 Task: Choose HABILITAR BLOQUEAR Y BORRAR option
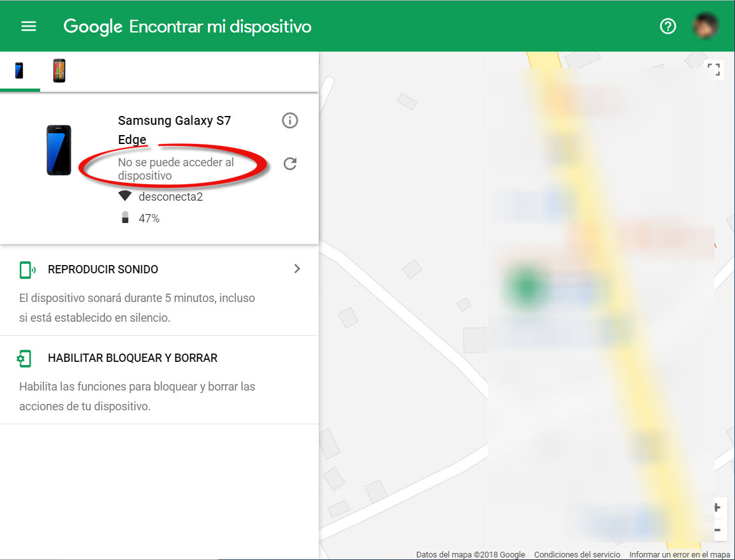tap(133, 358)
